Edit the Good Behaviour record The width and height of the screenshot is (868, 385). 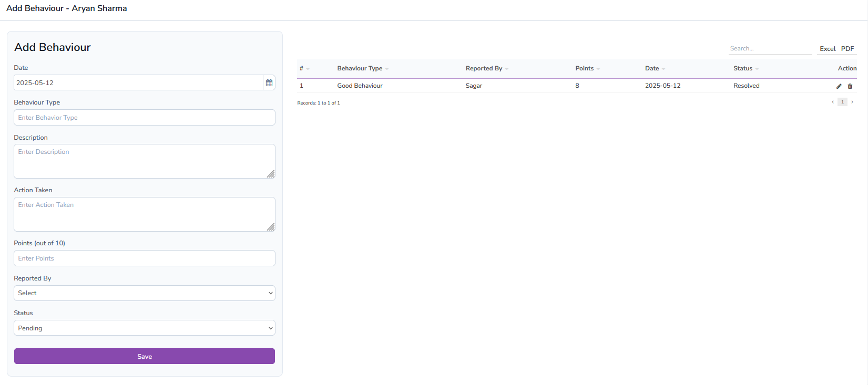point(839,86)
